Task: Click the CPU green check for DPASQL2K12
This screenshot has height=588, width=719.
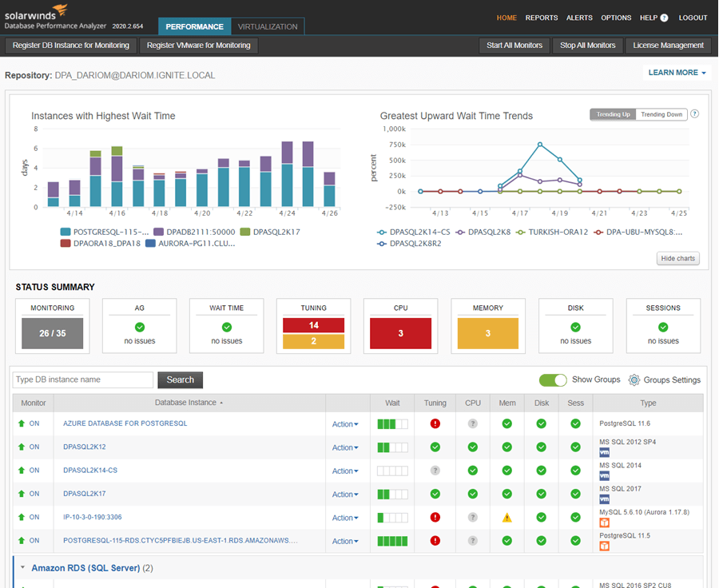Action: (x=473, y=447)
